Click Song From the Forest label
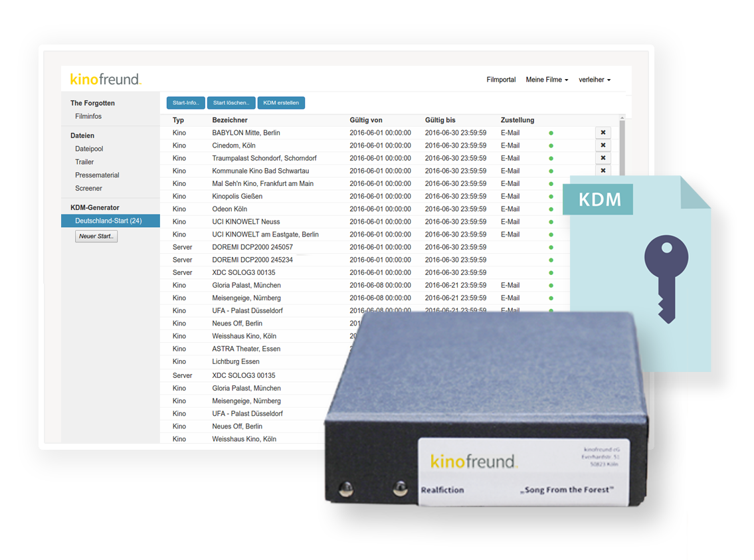 pos(567,490)
